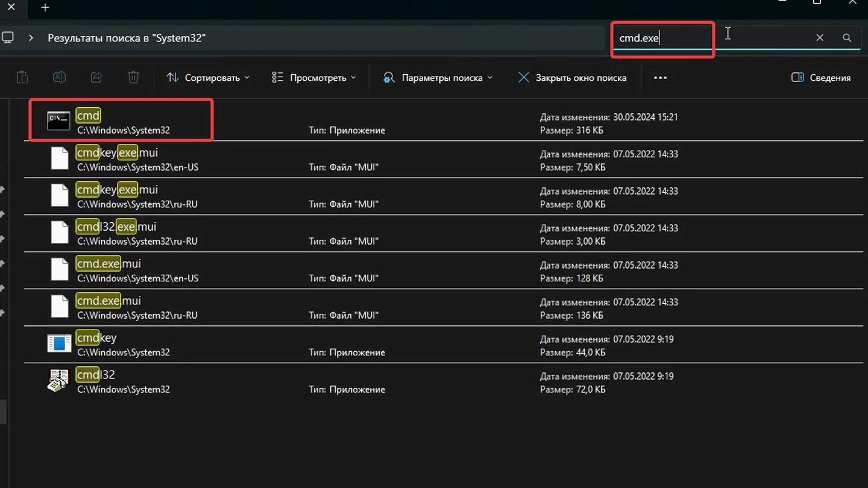Click the delete trash icon in toolbar
868x488 pixels.
(x=133, y=78)
